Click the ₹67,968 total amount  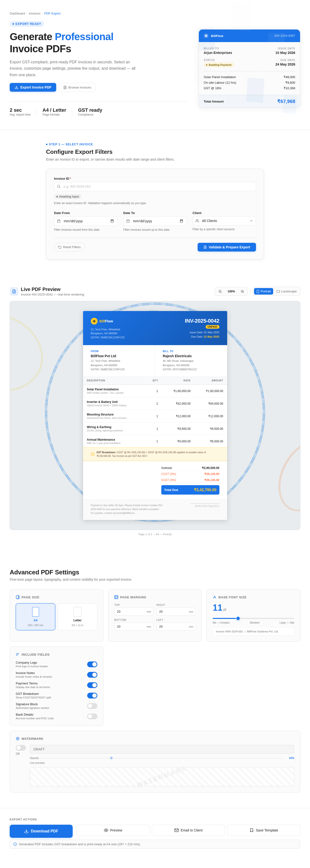[x=286, y=101]
